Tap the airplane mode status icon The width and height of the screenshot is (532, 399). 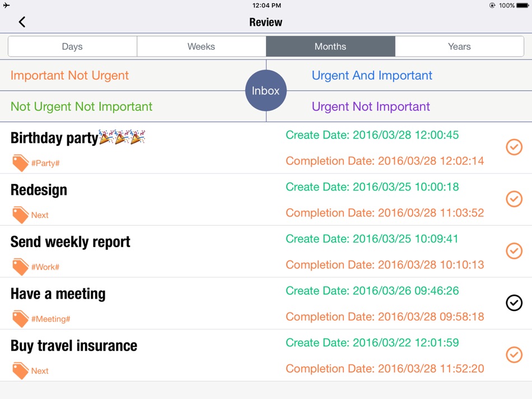pos(7,5)
